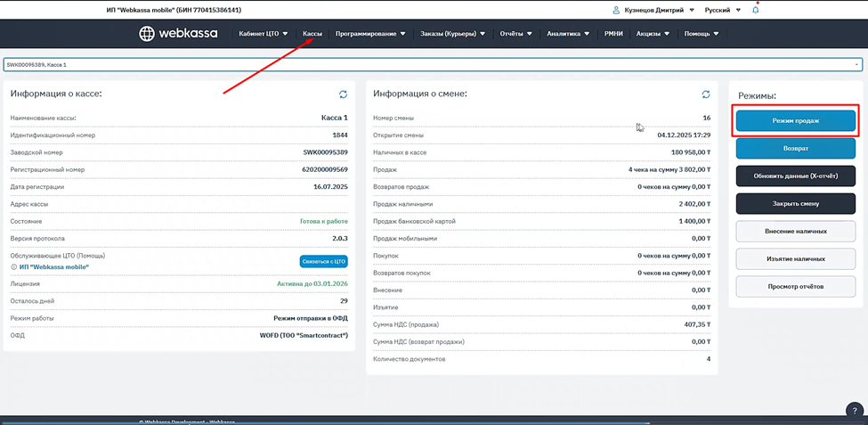868x425 pixels.
Task: Click the registration date 16.07.2025
Action: tap(330, 187)
